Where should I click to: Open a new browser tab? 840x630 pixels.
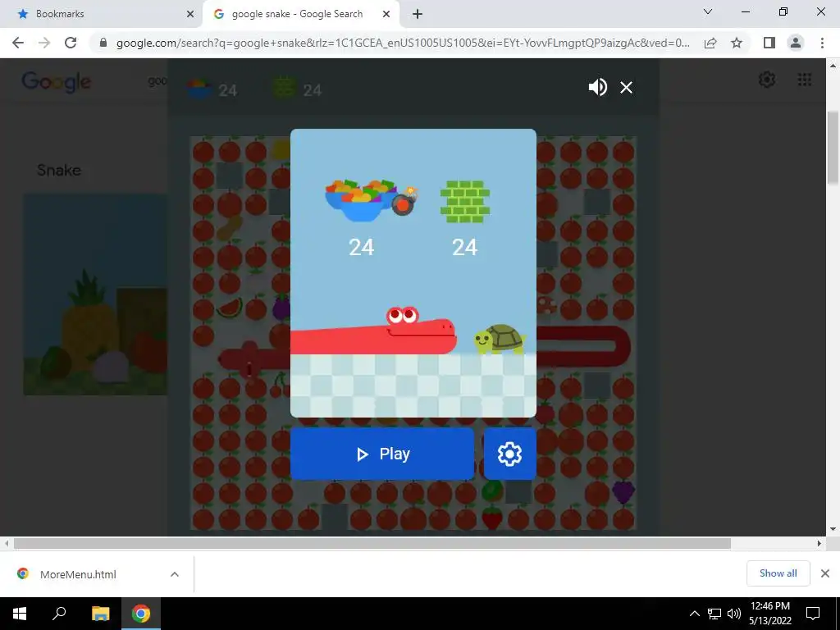(418, 14)
